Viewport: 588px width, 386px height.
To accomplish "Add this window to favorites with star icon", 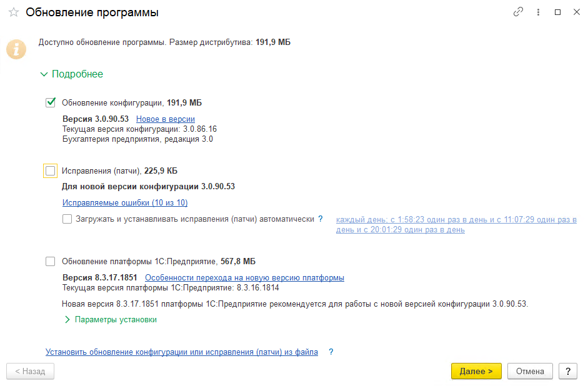I will click(x=14, y=12).
